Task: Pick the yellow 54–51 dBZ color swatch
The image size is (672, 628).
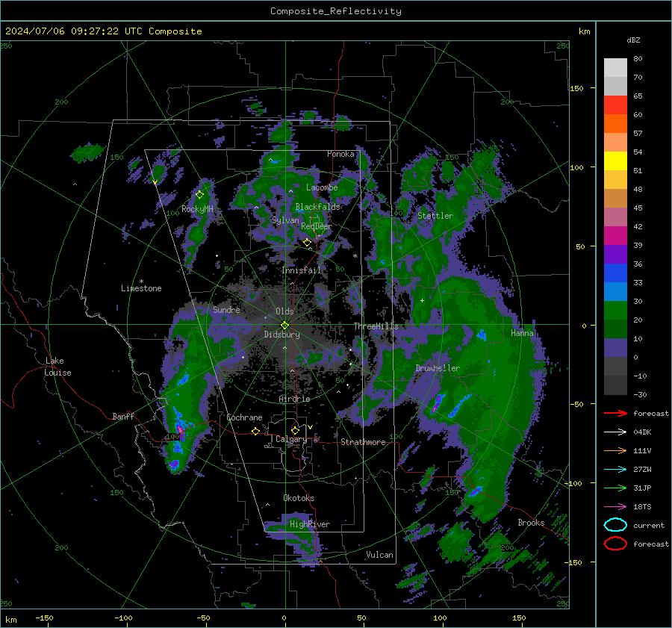Action: (x=615, y=161)
